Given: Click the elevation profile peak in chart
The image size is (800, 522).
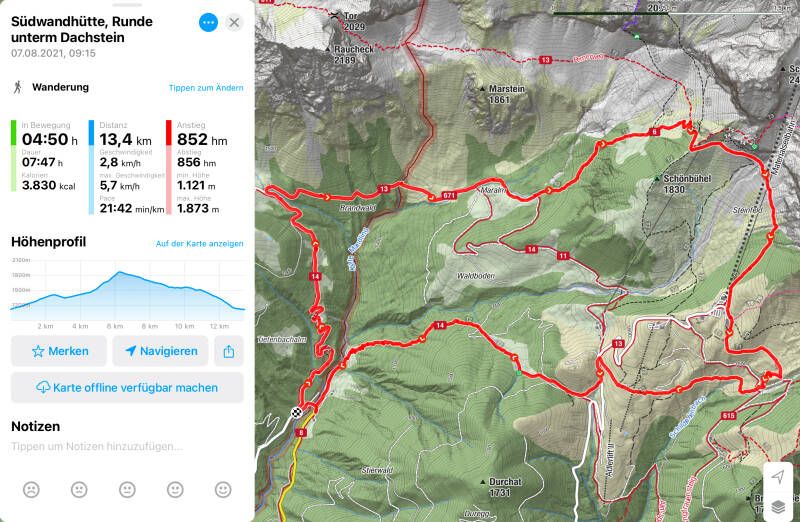Looking at the screenshot, I should pyautogui.click(x=120, y=272).
